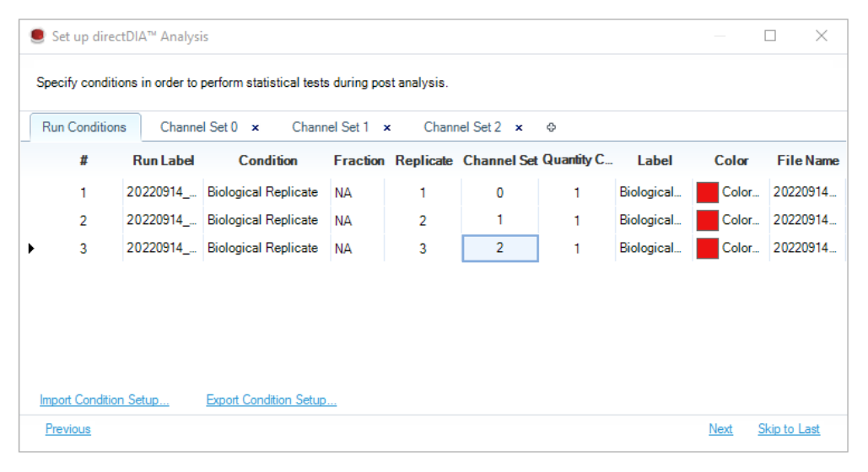Screen dimensions: 868x472
Task: Click the Replicate column header
Action: (423, 160)
